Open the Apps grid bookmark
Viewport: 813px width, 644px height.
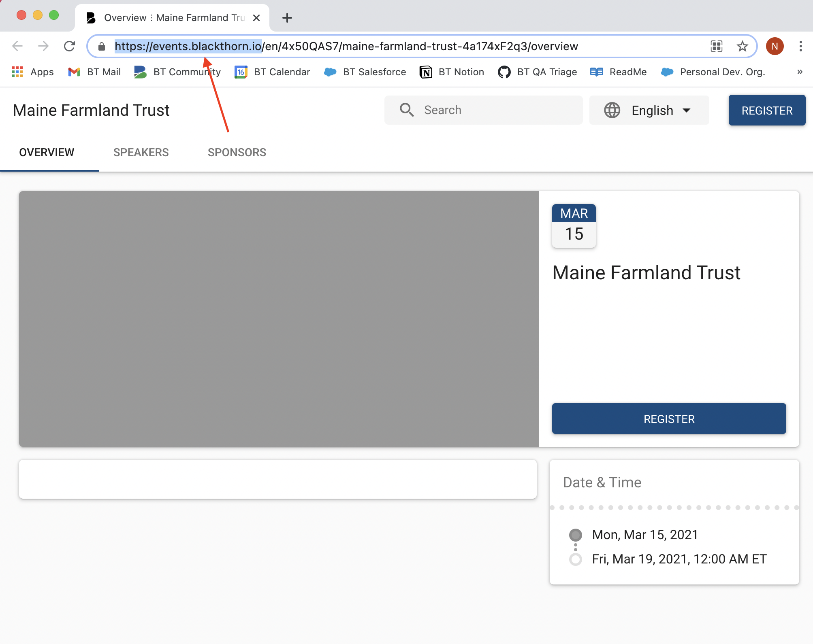[33, 72]
